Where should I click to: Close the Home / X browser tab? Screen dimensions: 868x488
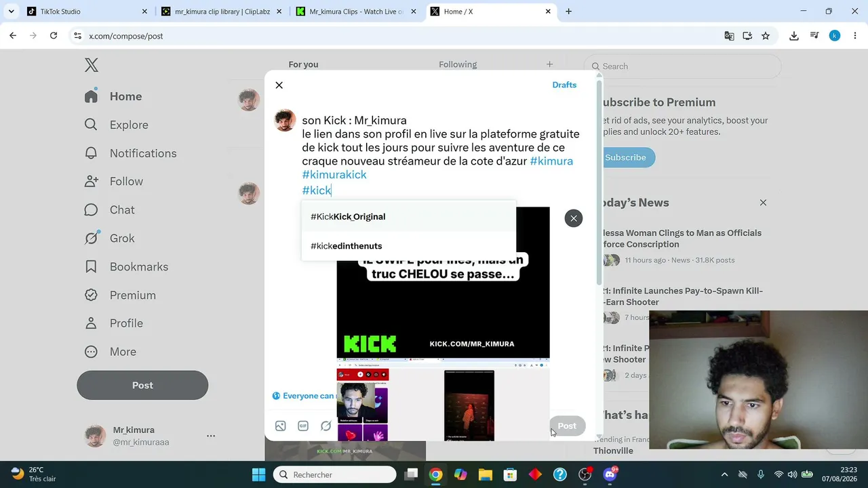point(548,12)
